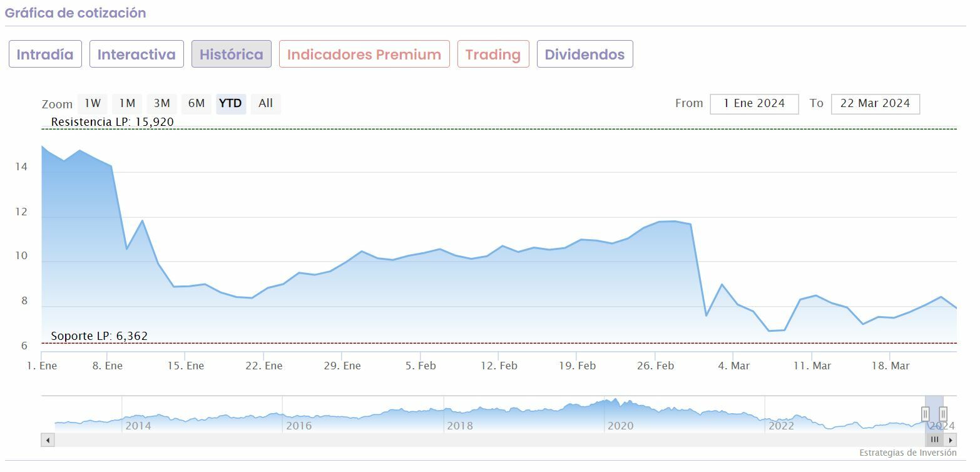The image size is (980, 472).
Task: Open the Interactiva chart tab
Action: [x=136, y=54]
